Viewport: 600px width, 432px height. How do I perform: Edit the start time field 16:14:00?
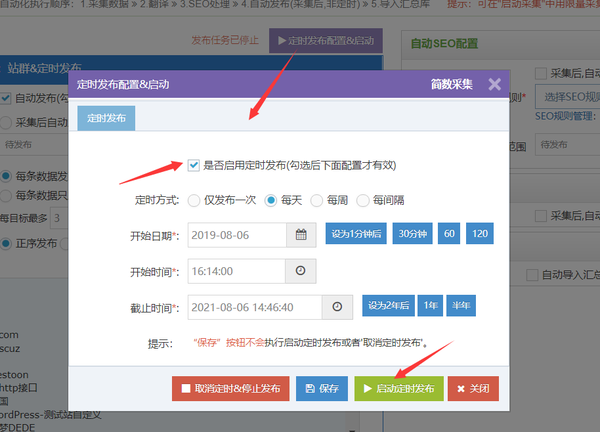coord(236,271)
